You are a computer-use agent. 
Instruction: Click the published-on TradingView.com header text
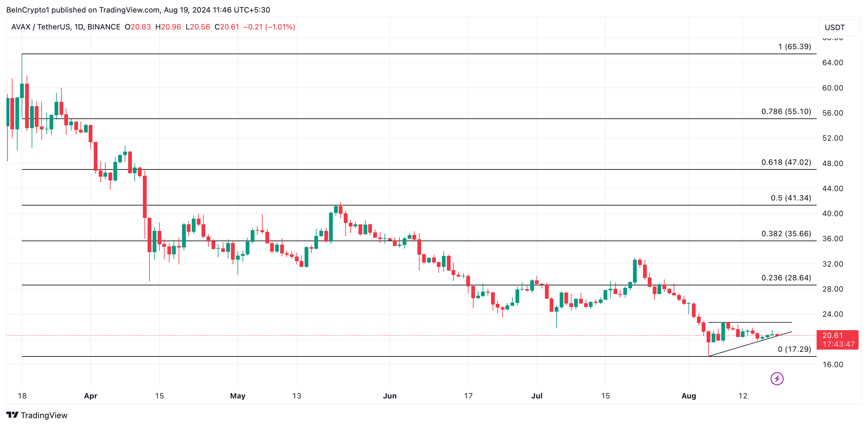point(138,10)
